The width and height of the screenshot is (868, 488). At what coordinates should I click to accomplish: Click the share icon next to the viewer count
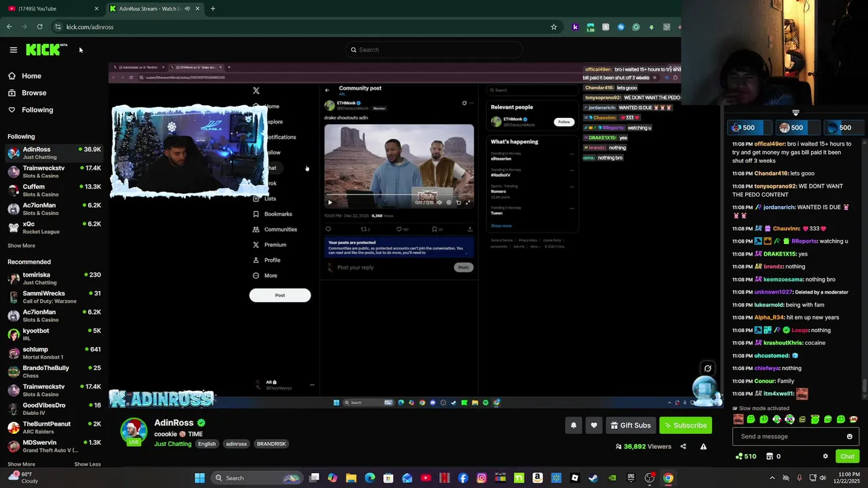(683, 447)
